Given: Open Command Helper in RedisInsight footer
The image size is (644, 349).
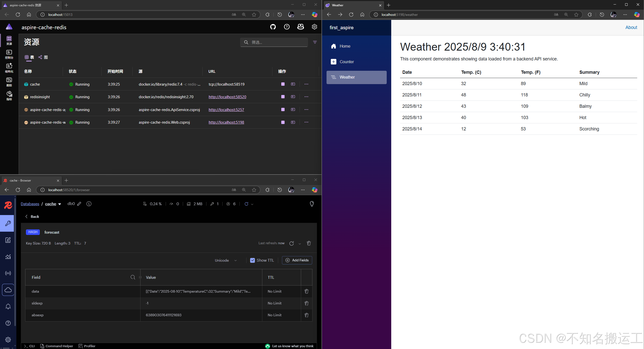Looking at the screenshot, I should pyautogui.click(x=57, y=346).
